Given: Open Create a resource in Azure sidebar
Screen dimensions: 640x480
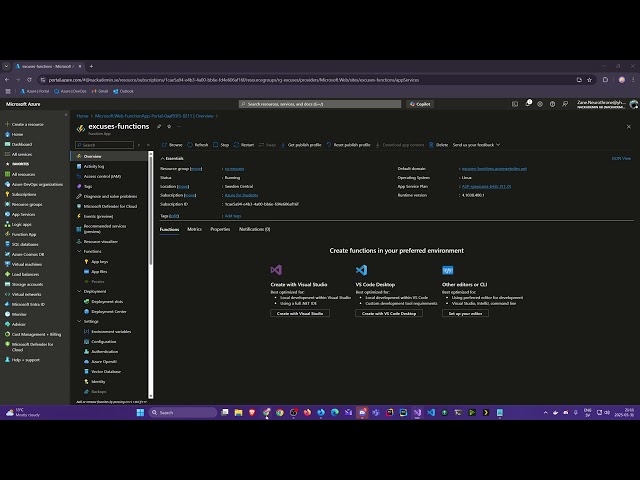Looking at the screenshot, I should pos(24,124).
